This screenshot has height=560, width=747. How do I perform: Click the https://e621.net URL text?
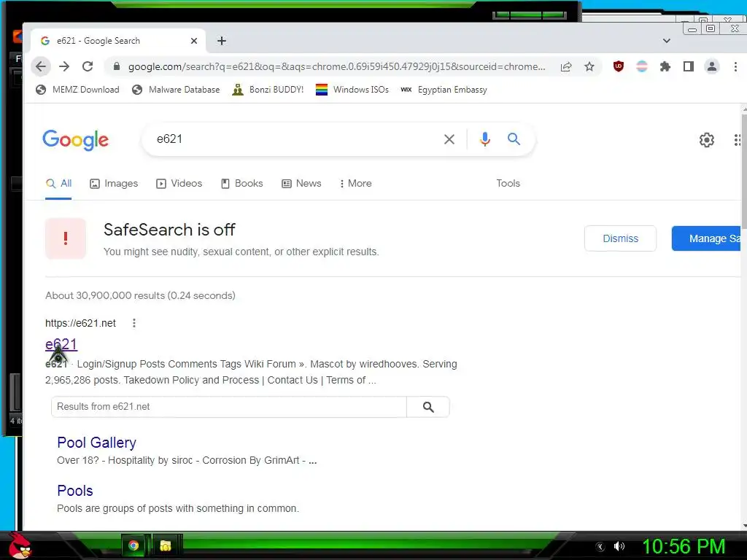click(x=80, y=323)
